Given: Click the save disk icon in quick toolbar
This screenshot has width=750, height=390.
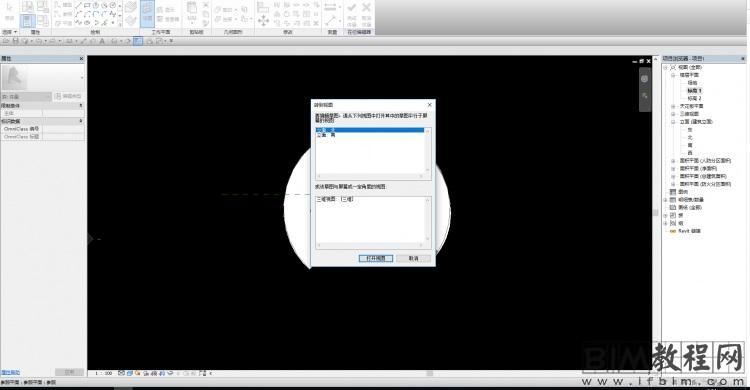Looking at the screenshot, I should point(16,41).
